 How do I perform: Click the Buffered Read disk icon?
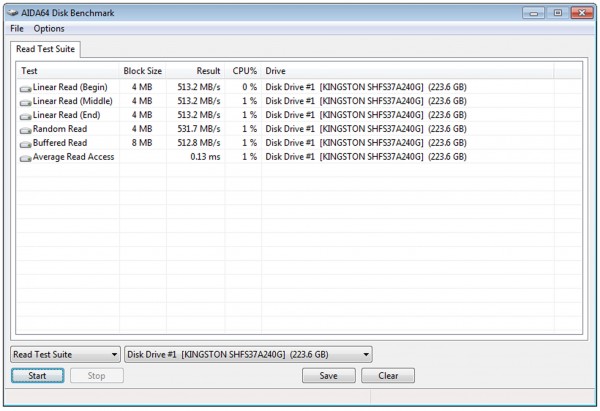26,144
